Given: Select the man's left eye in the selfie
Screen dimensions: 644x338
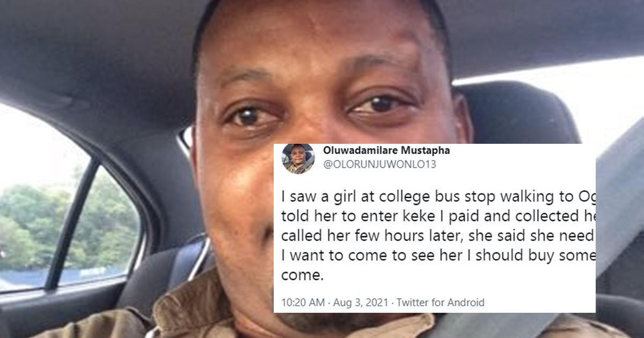Looking at the screenshot, I should click(x=380, y=105).
